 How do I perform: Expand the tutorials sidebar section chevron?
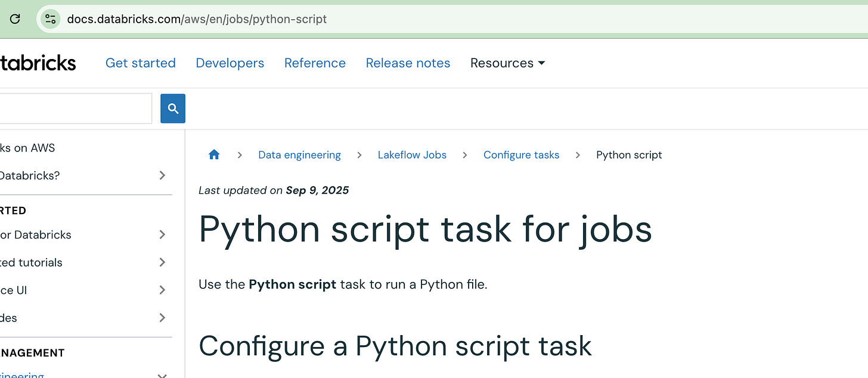point(162,262)
